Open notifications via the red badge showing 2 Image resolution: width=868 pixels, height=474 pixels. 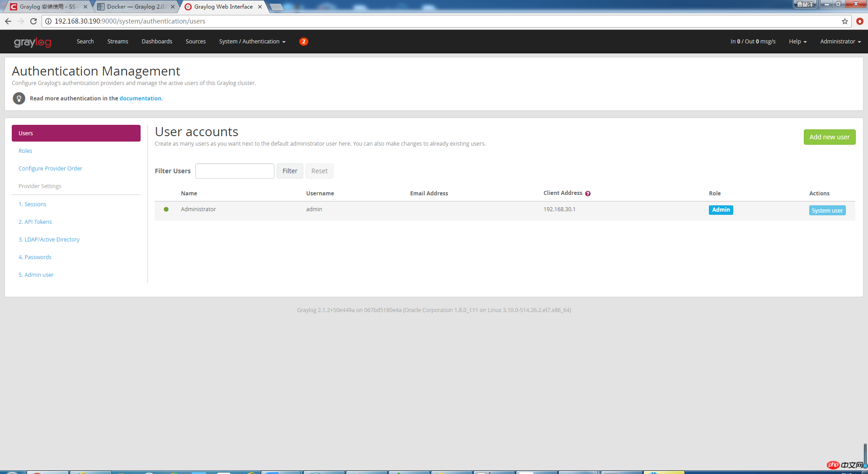[x=303, y=42]
